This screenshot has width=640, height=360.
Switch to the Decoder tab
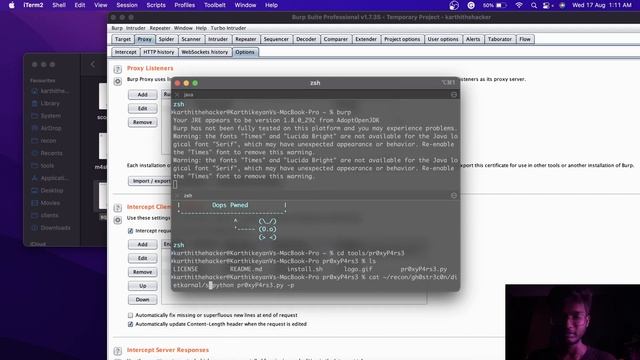pos(306,39)
